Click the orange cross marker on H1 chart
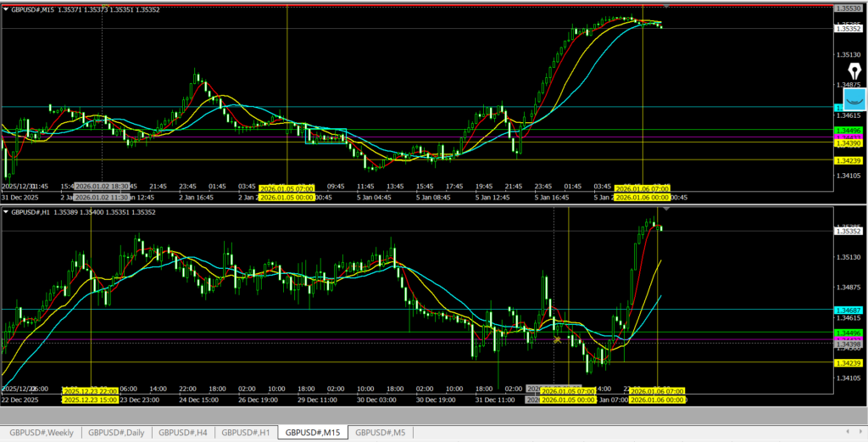This screenshot has height=442, width=868. (558, 340)
